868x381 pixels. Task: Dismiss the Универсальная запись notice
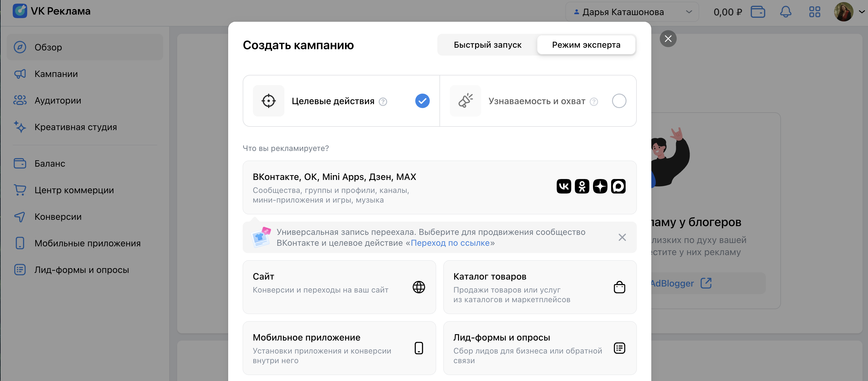(622, 237)
